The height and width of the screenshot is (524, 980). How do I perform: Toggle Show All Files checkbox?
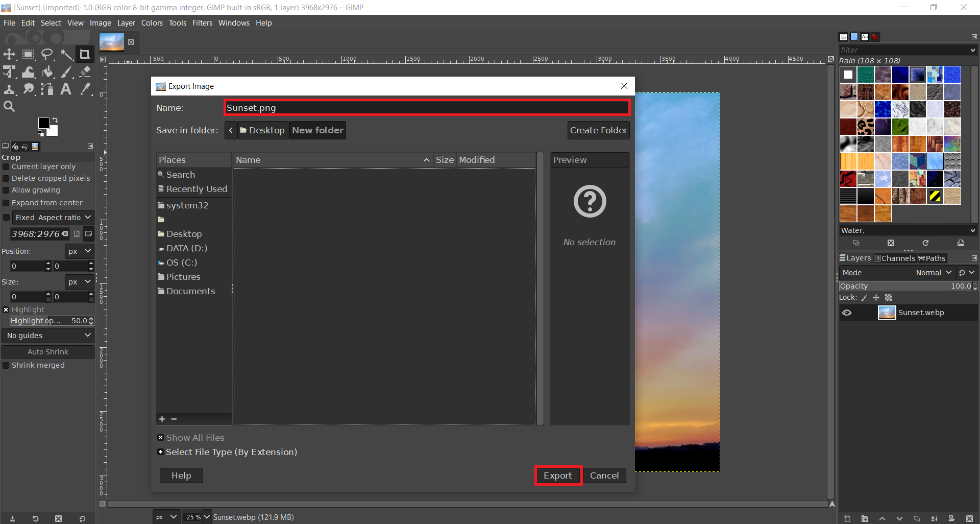click(161, 438)
